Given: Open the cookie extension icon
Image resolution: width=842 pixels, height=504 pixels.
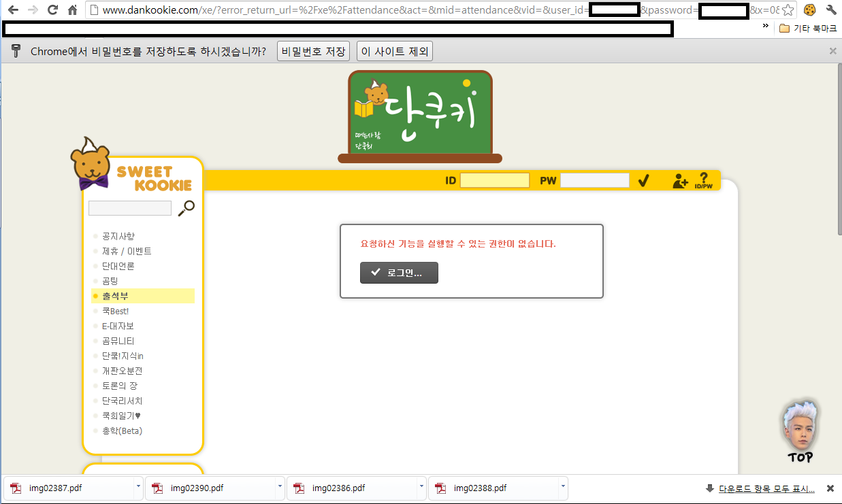Looking at the screenshot, I should pos(809,10).
